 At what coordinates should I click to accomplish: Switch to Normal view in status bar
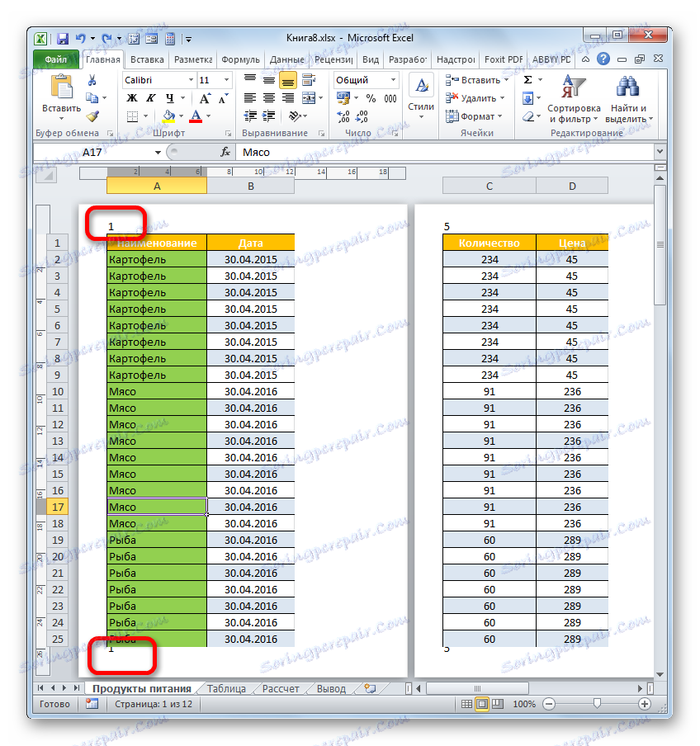[x=467, y=704]
